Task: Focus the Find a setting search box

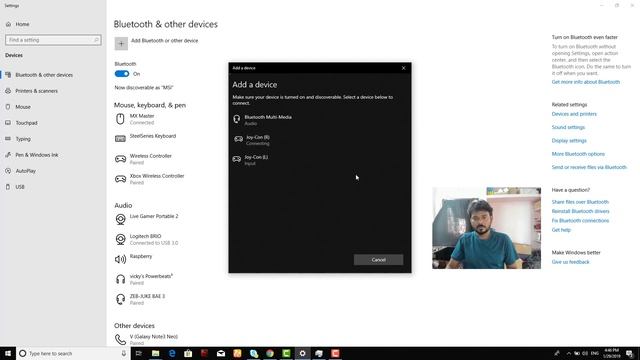Action: point(53,40)
